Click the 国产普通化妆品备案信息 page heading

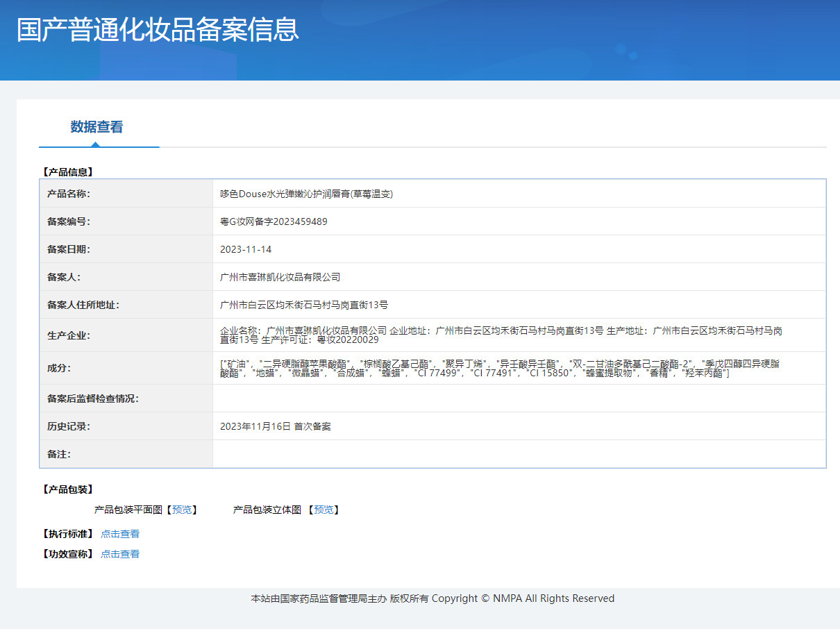pyautogui.click(x=158, y=30)
